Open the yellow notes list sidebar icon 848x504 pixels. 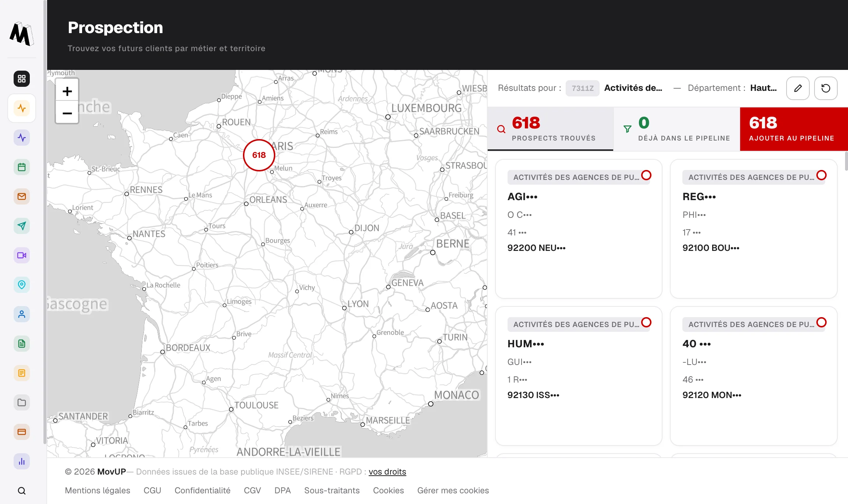pyautogui.click(x=22, y=373)
